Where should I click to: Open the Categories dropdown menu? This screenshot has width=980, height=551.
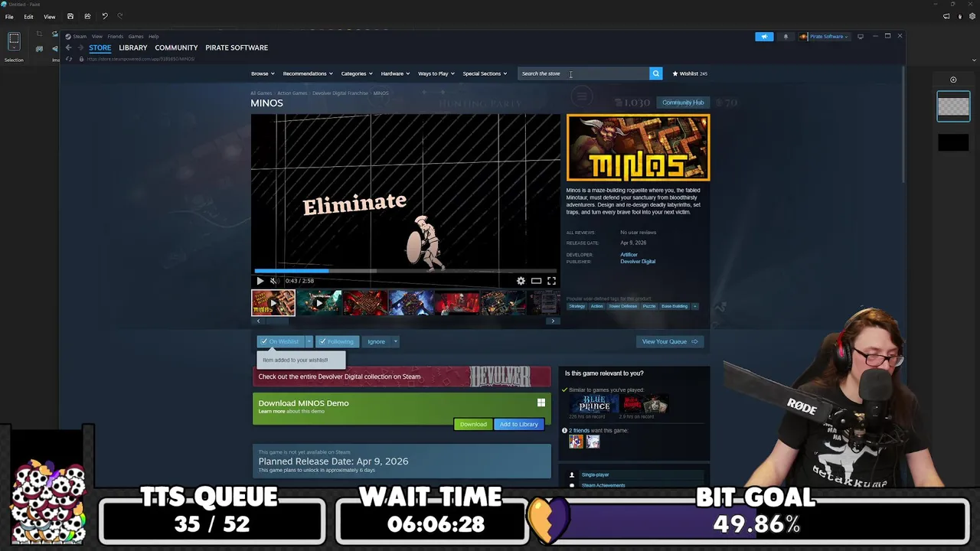(x=357, y=73)
